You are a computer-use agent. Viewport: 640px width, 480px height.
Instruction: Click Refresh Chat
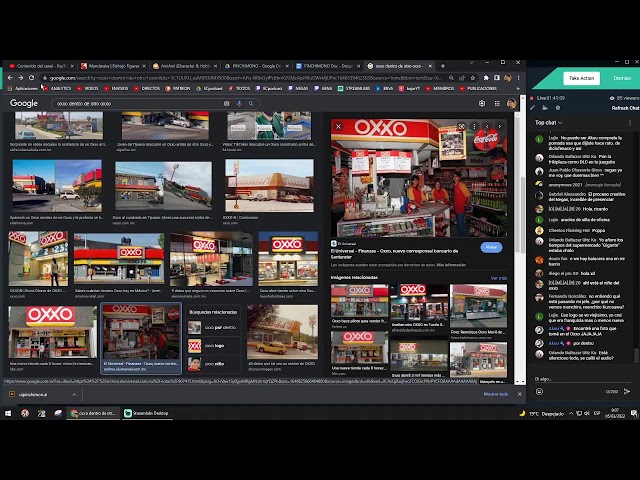click(625, 108)
